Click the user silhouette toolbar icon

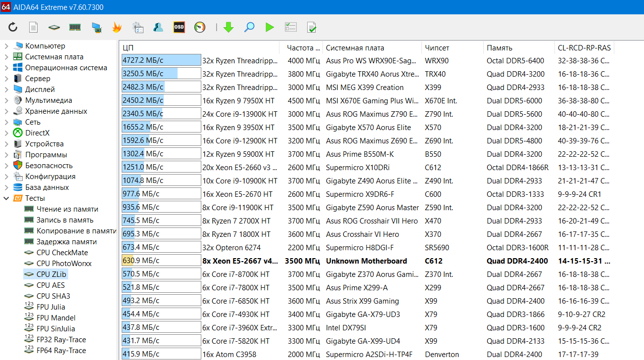(158, 27)
